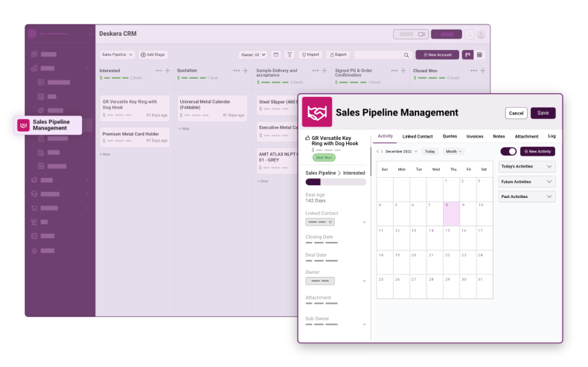Open the Linked Contact dropdown chevron
Image resolution: width=588 pixels, height=367 pixels.
[364, 223]
